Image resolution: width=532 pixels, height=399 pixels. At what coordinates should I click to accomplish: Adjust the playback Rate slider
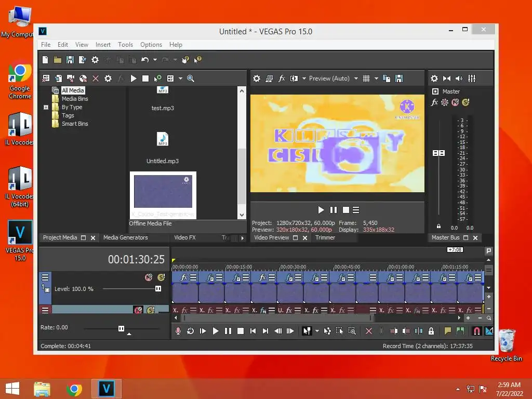[121, 328]
